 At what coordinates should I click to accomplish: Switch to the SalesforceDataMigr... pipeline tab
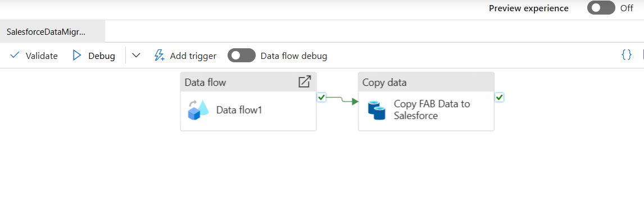53,31
